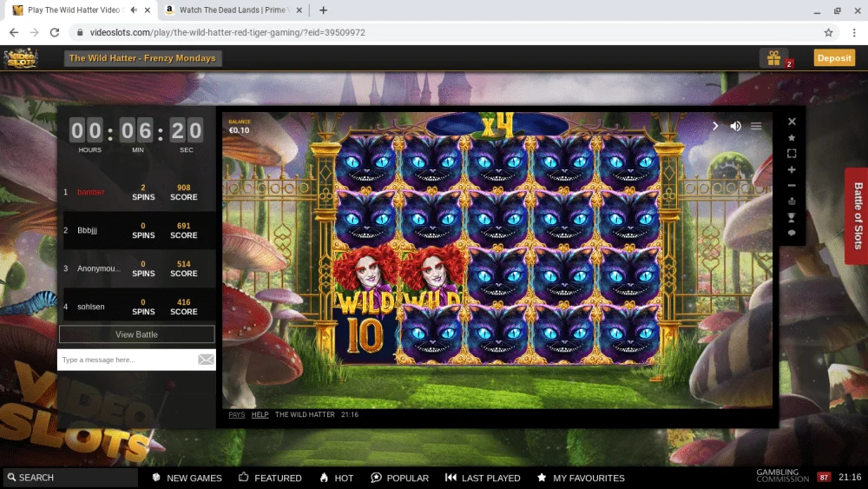
Task: Click the WILD 10 Hatter symbol
Action: [366, 305]
